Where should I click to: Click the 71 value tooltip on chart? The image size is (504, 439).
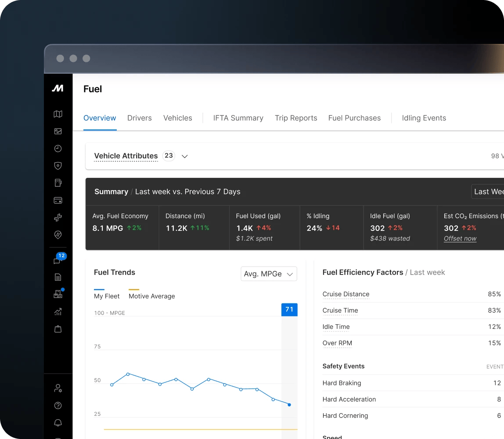289,309
